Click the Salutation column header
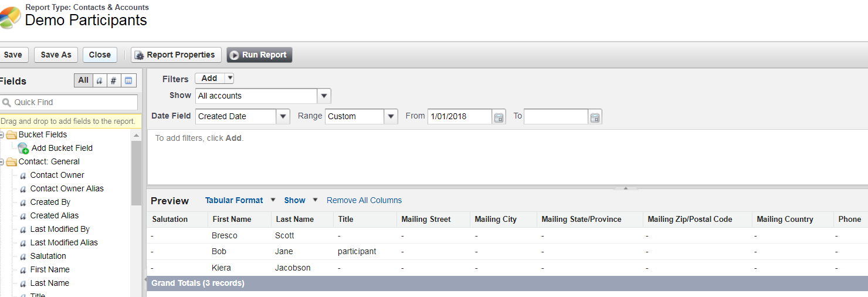The height and width of the screenshot is (297, 868). click(x=177, y=220)
